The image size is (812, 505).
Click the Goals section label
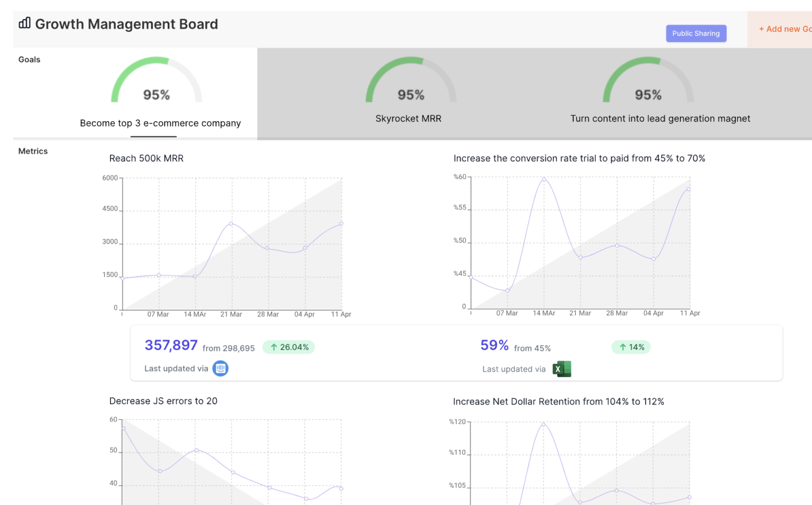pos(29,59)
